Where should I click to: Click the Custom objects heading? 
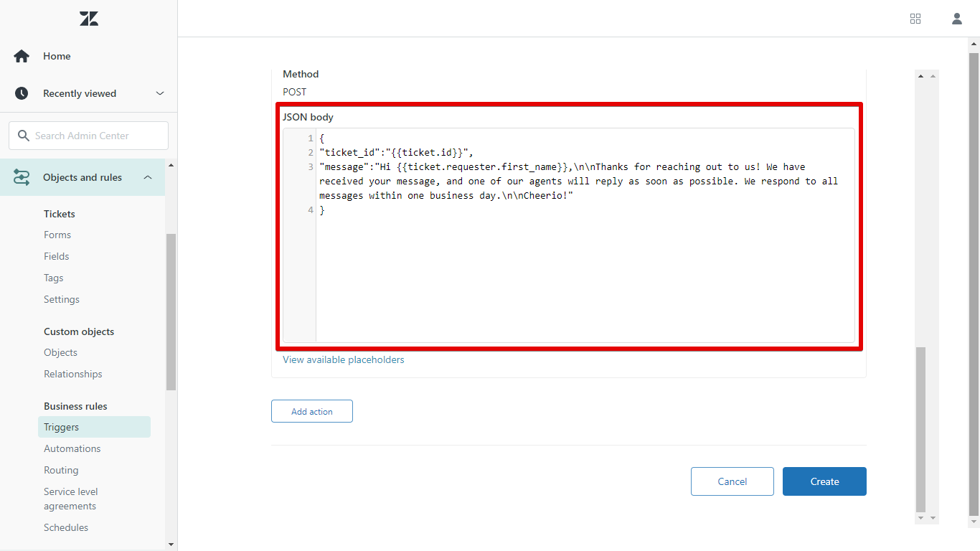coord(79,331)
